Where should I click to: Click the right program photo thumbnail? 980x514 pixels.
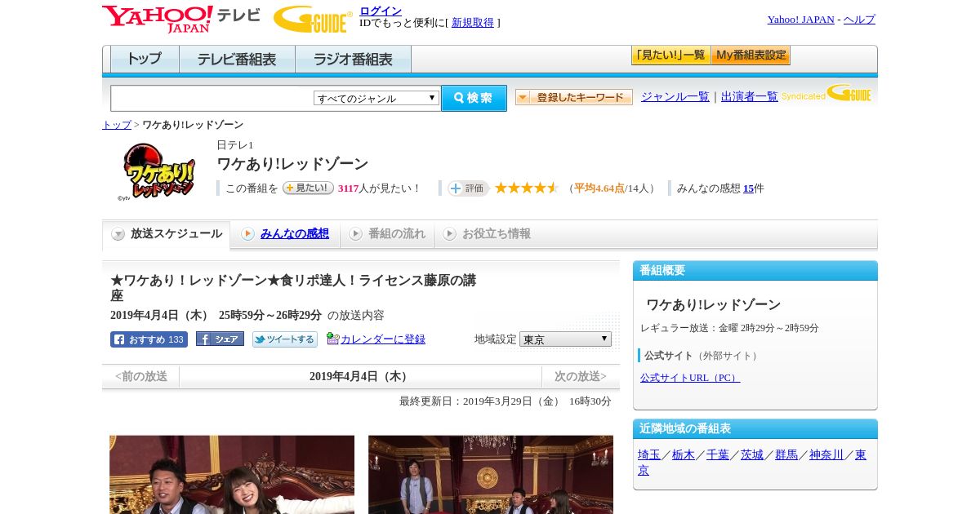click(491, 475)
